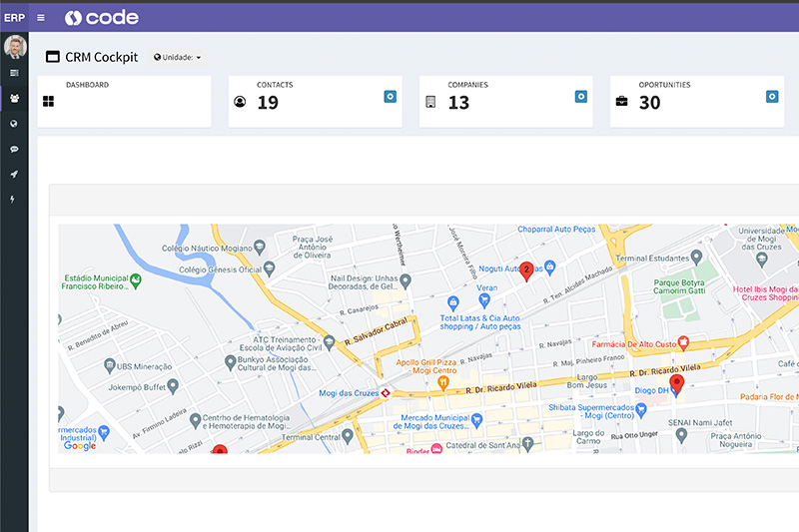
Task: Click the red map pin near Diogo DH
Action: (x=676, y=383)
